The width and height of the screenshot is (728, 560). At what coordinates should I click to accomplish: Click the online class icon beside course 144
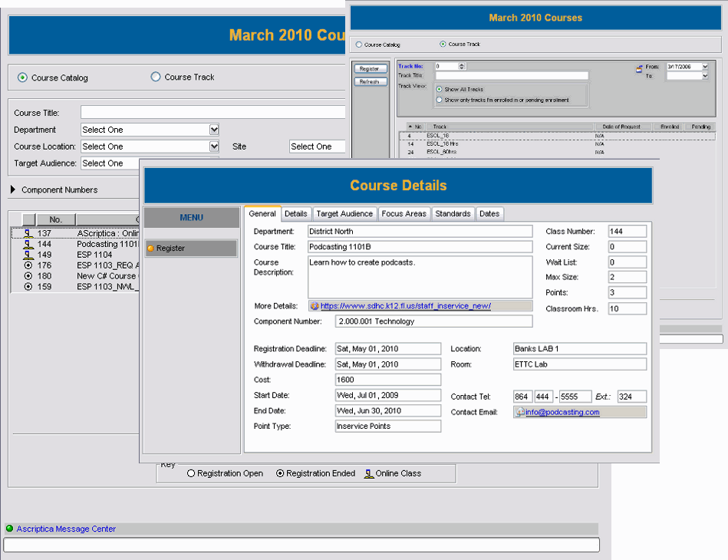(28, 244)
